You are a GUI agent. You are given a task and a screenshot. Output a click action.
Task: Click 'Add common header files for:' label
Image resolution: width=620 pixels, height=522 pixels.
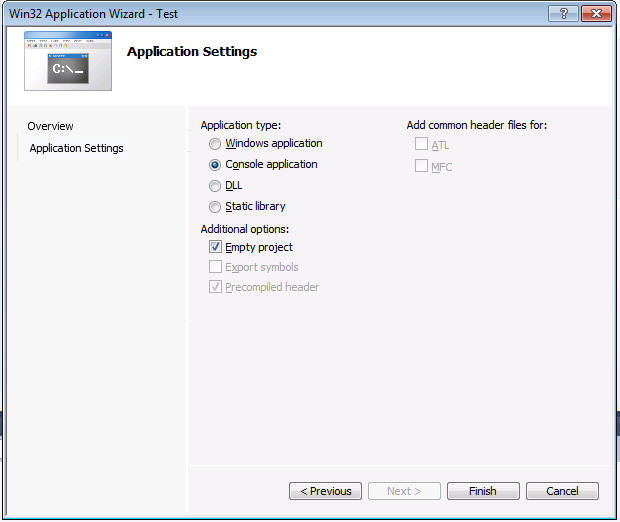(477, 125)
